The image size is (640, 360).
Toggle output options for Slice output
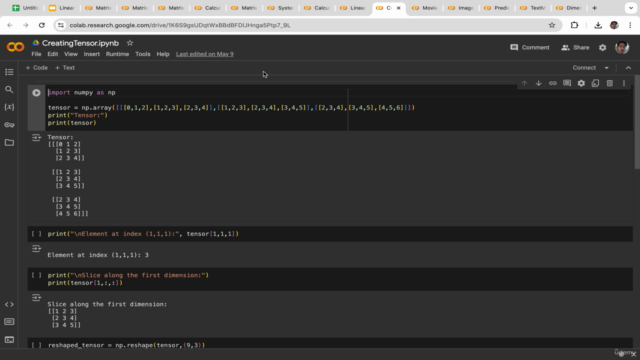(36, 298)
